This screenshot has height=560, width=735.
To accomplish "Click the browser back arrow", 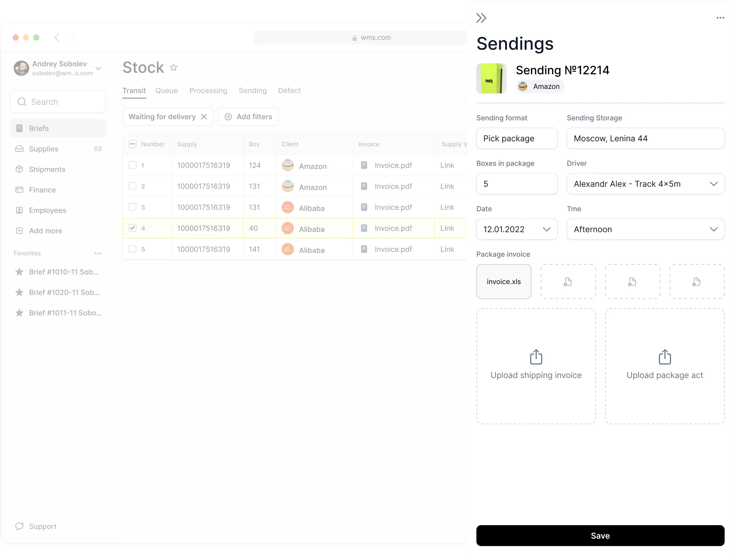I will [x=57, y=37].
